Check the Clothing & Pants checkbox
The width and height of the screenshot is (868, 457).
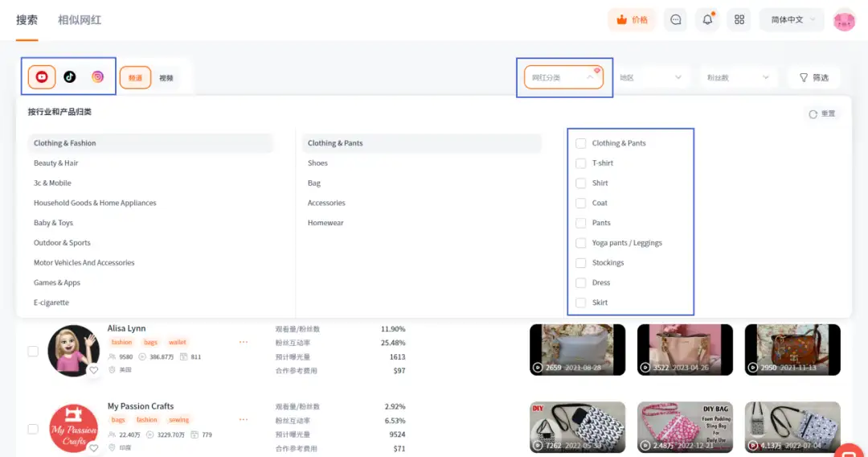(x=581, y=143)
